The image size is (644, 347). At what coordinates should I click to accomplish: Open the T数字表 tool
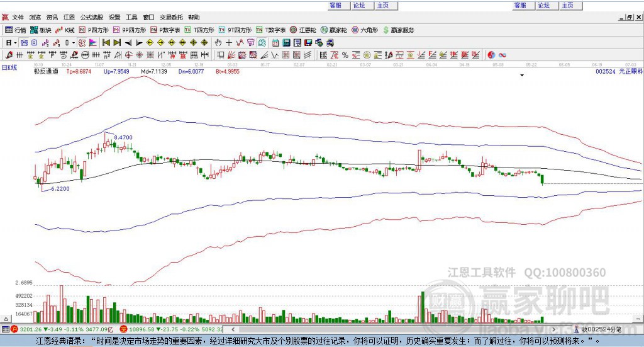coord(270,30)
